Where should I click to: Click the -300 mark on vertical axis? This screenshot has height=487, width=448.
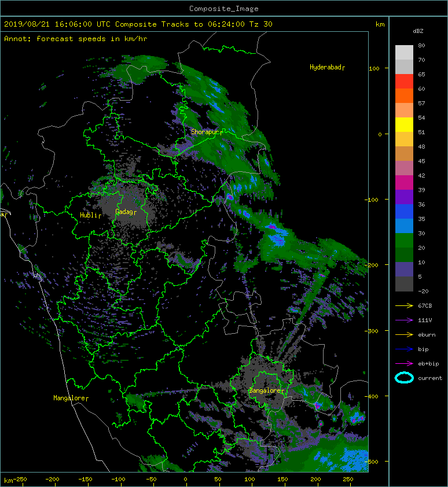[x=372, y=331]
